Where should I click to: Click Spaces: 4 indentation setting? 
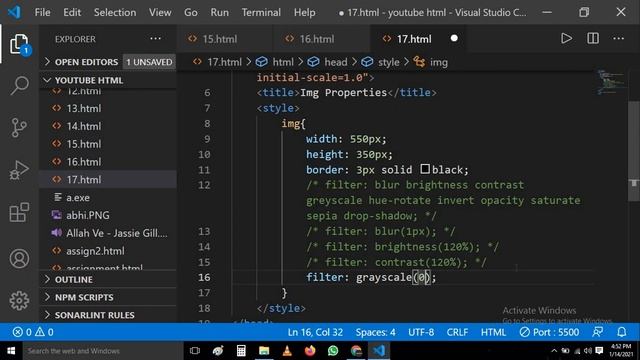point(375,332)
